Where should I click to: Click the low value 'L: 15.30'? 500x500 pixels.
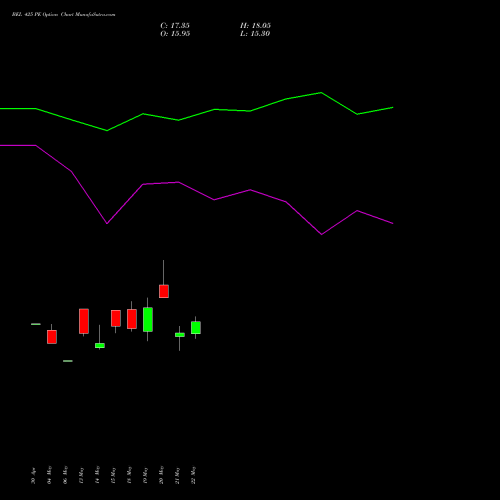click(x=255, y=34)
